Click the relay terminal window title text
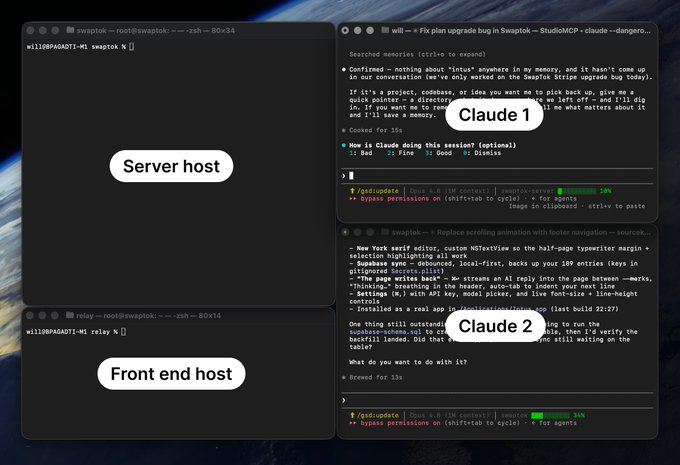The width and height of the screenshot is (680, 465). click(148, 315)
